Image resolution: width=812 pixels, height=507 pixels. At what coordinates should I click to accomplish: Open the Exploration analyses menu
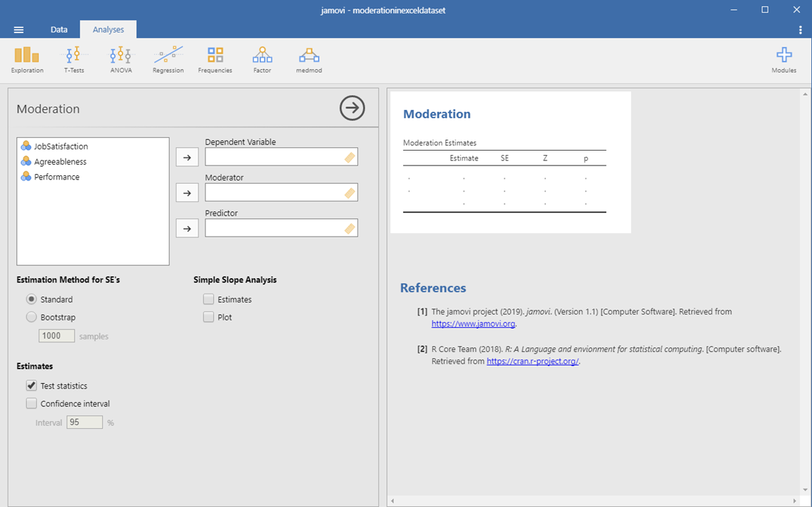pos(27,59)
